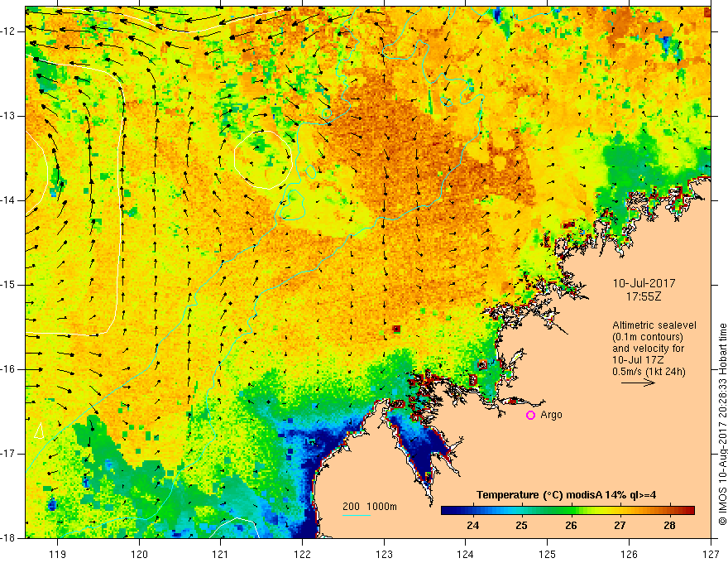Viewport: 728px width, 563px height.
Task: Click longitude axis label '121'
Action: click(x=221, y=554)
